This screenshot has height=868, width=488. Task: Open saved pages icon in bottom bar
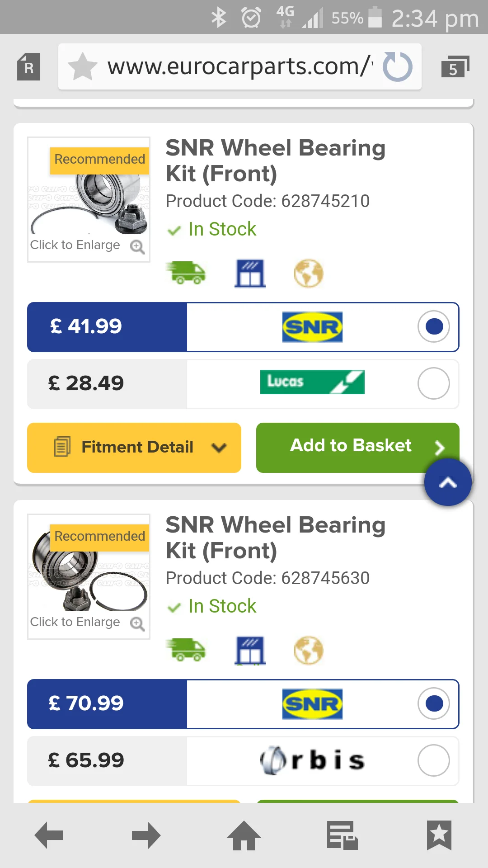click(x=342, y=835)
